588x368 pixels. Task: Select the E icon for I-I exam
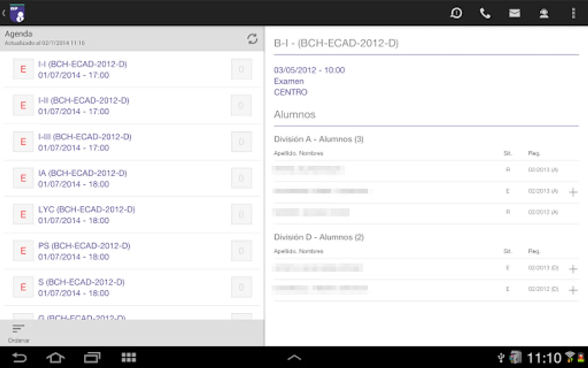click(x=23, y=69)
